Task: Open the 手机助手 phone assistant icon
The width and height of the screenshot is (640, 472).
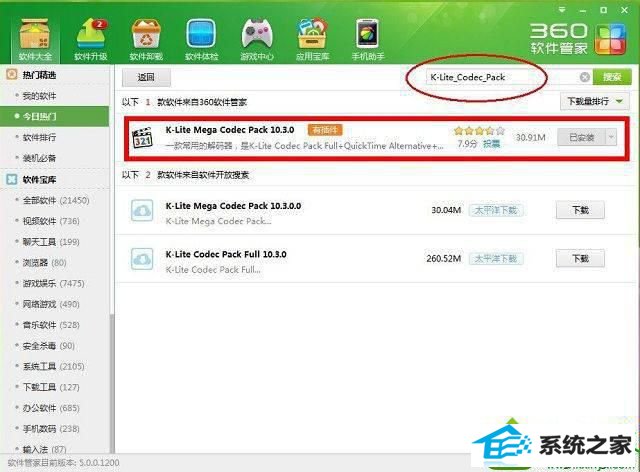Action: pyautogui.click(x=368, y=40)
